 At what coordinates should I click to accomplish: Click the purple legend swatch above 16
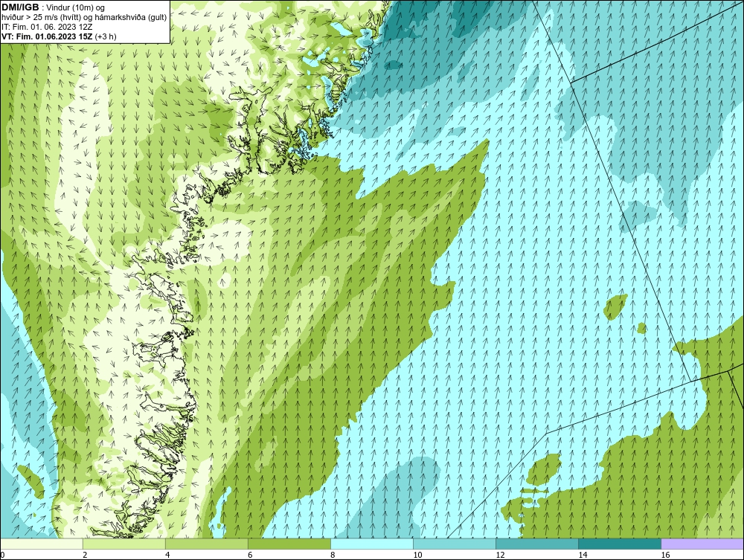pos(702,544)
